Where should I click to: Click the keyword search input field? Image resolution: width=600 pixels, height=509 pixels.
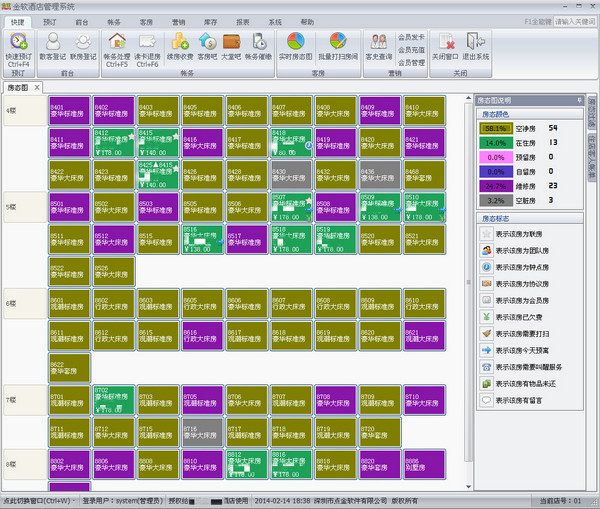pos(574,20)
